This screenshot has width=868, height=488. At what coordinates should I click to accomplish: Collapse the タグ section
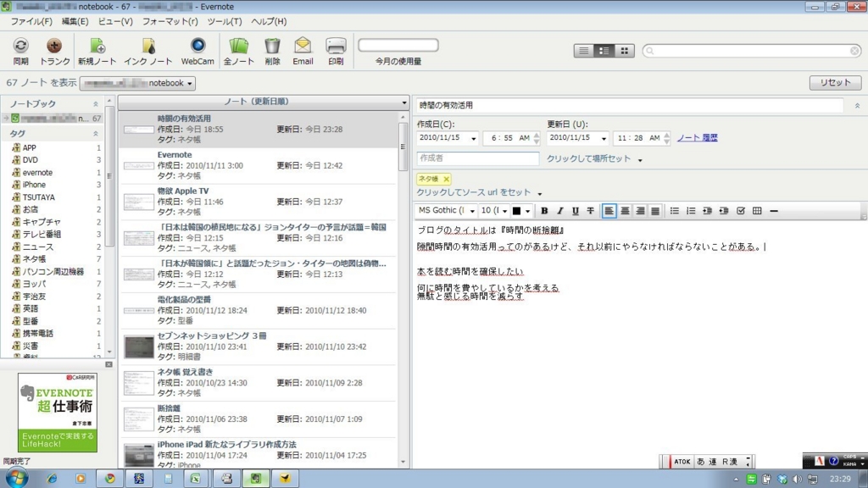pyautogui.click(x=95, y=134)
